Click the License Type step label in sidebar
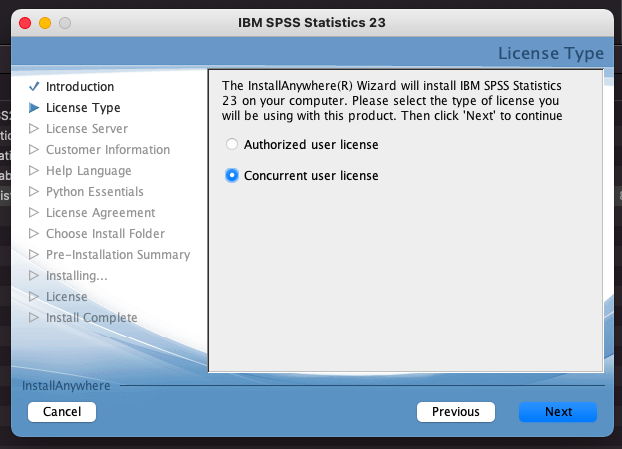The width and height of the screenshot is (622, 449). [x=83, y=108]
